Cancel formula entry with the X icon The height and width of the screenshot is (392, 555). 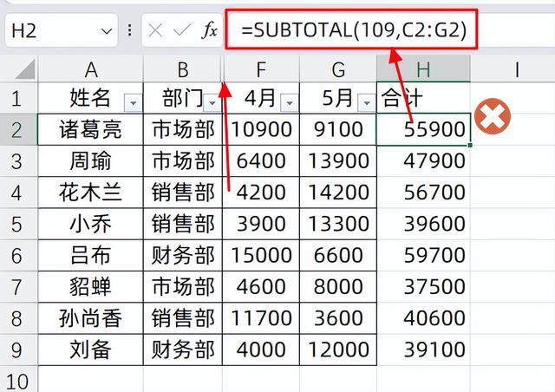point(155,30)
